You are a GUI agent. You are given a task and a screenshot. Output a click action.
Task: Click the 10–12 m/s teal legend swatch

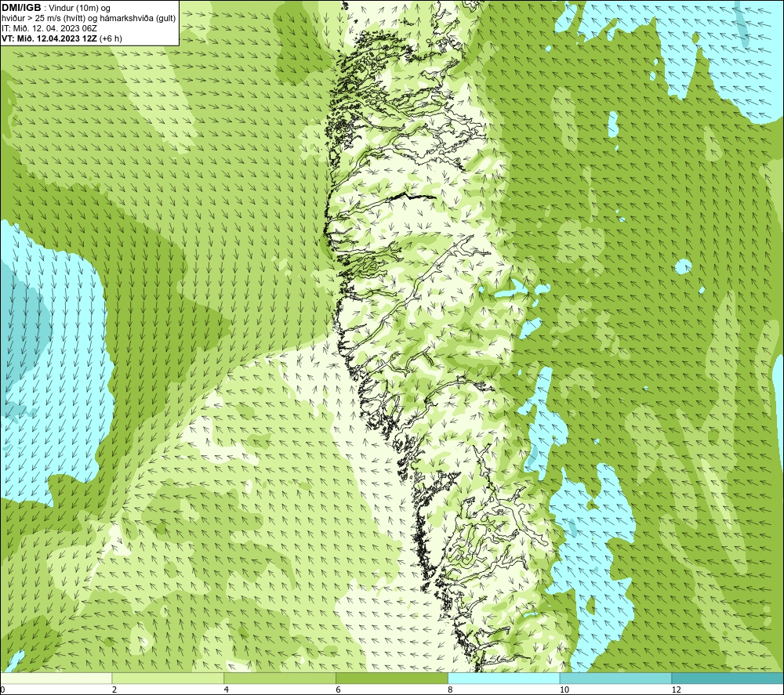pos(616,679)
